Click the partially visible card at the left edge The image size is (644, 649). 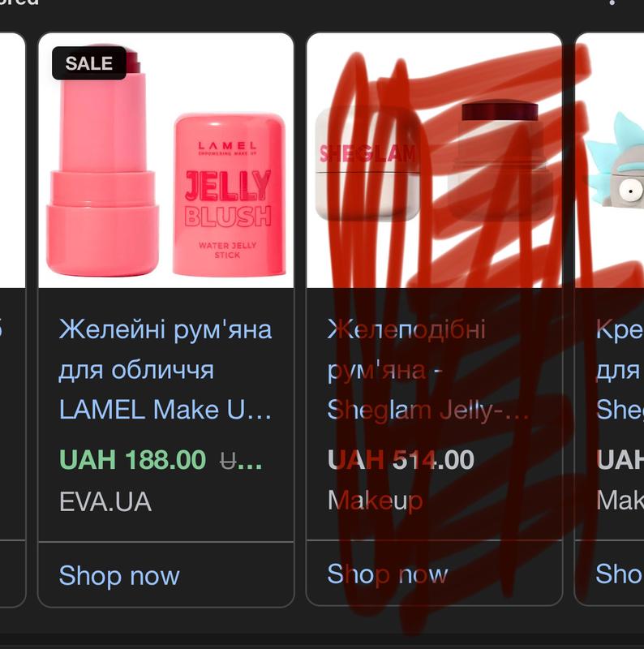12,320
